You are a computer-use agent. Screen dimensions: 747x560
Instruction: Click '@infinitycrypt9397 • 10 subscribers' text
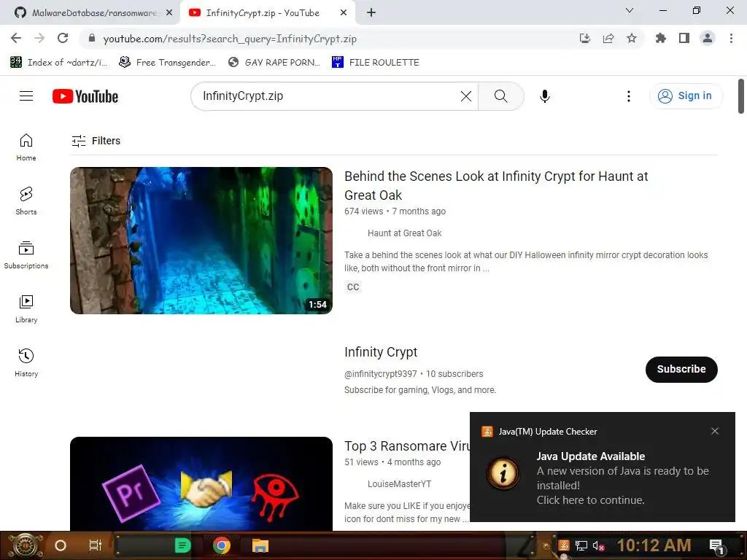coord(414,374)
